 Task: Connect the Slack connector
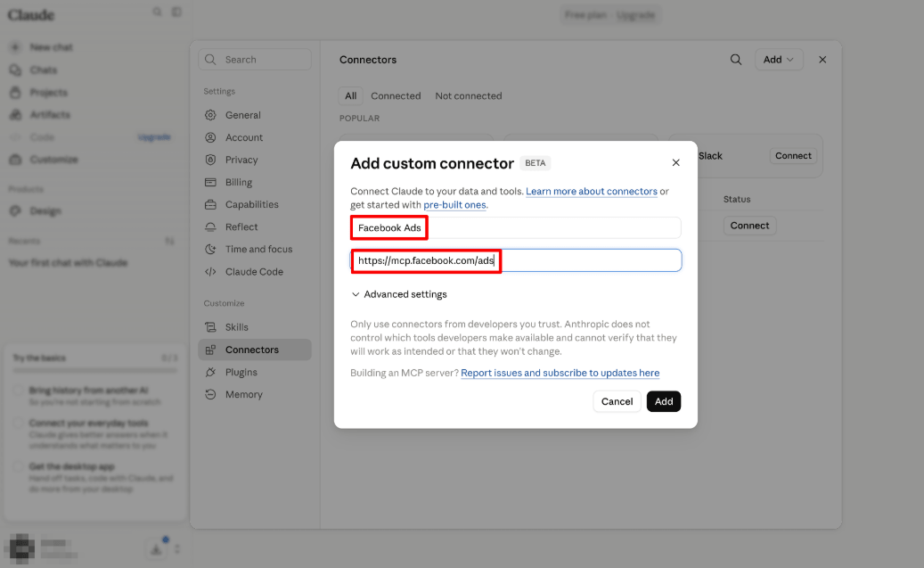coord(793,156)
